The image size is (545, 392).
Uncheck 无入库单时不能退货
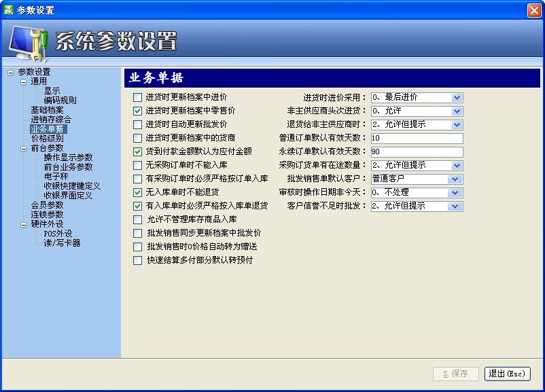point(138,192)
